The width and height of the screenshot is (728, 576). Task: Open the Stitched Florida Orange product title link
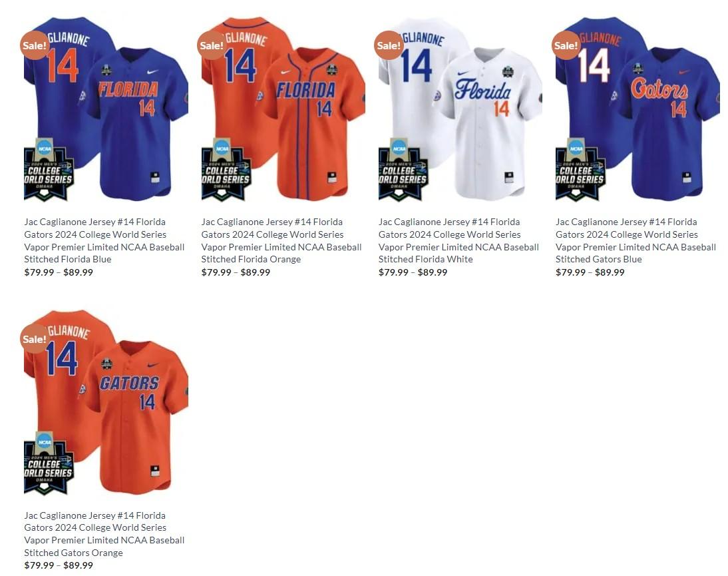click(x=281, y=240)
